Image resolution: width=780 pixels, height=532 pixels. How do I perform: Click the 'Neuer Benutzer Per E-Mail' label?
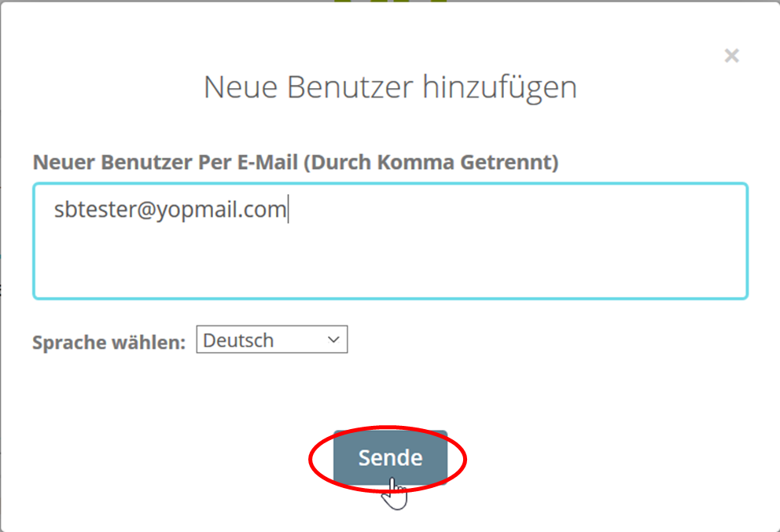click(165, 162)
